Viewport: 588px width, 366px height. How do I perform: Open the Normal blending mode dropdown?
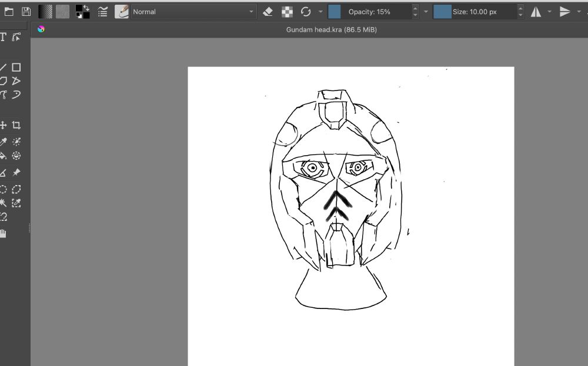click(193, 12)
